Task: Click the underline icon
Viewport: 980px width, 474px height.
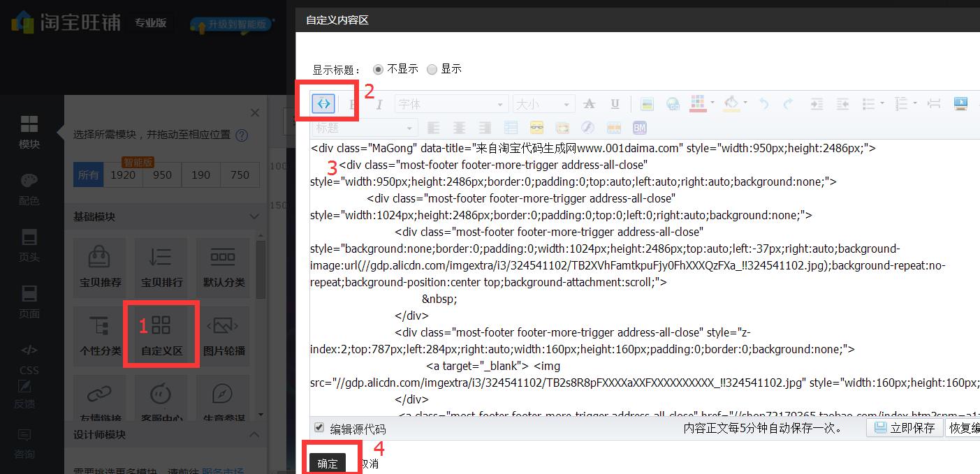Action: click(613, 103)
